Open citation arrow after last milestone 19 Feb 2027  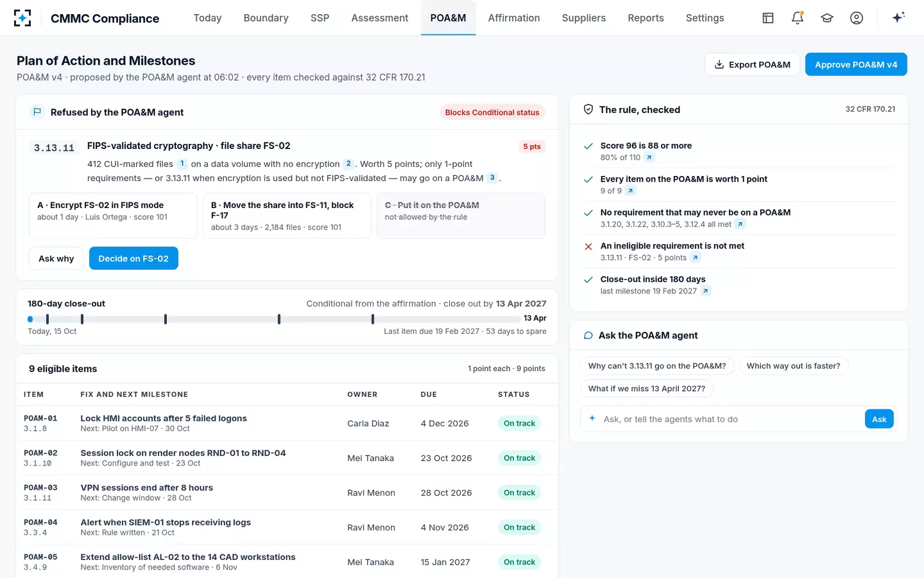[x=706, y=291]
